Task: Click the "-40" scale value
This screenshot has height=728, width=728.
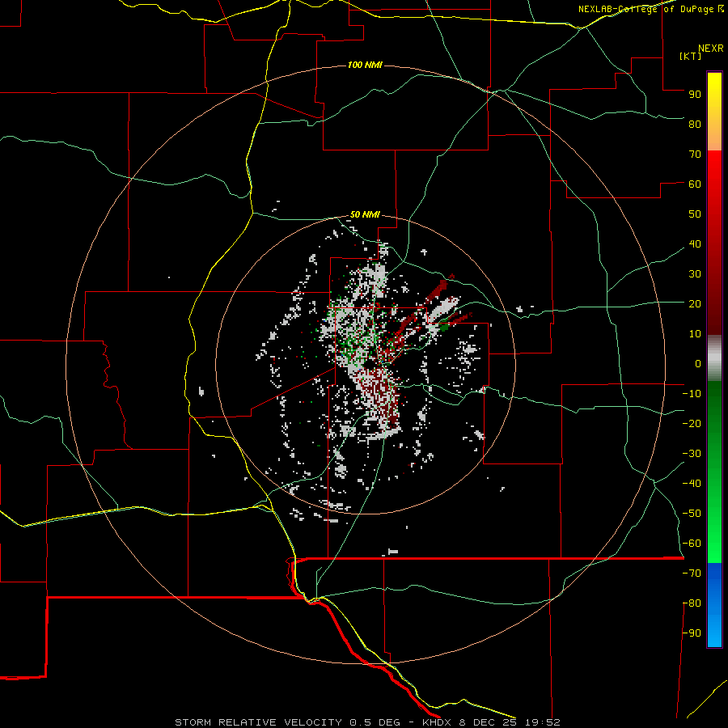Action: tap(692, 484)
